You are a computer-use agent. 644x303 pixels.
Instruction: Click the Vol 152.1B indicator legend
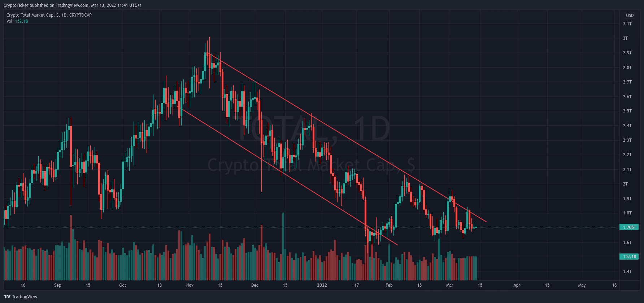click(x=17, y=21)
